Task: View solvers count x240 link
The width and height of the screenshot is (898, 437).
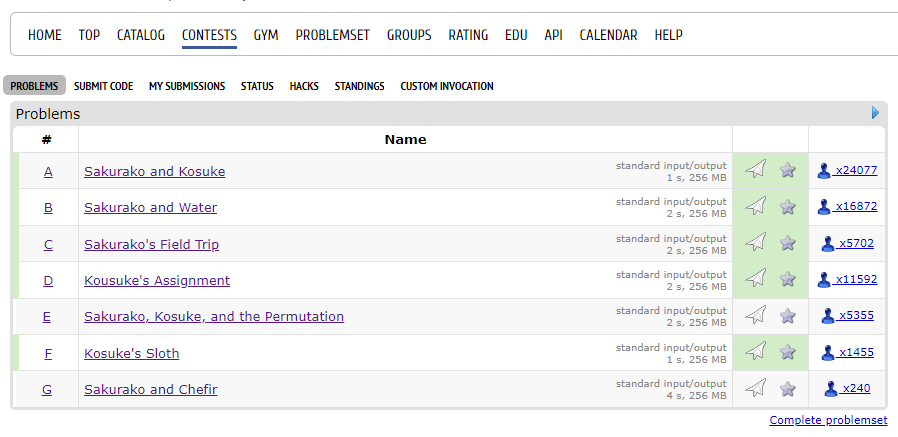Action: click(x=856, y=388)
